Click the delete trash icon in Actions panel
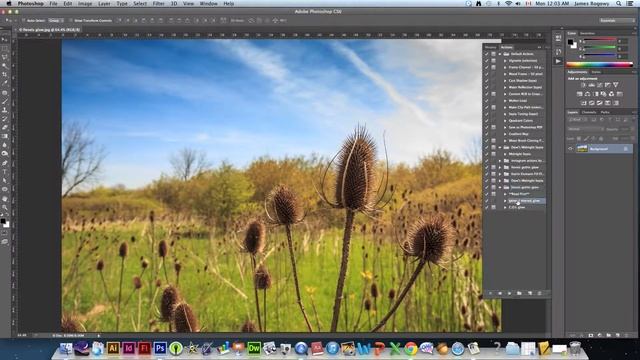The height and width of the screenshot is (360, 640). point(539,293)
